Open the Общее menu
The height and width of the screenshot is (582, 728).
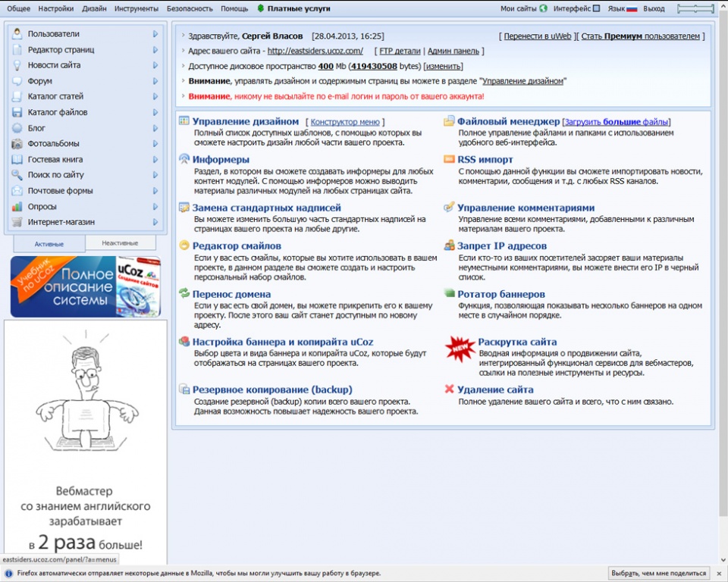(18, 8)
